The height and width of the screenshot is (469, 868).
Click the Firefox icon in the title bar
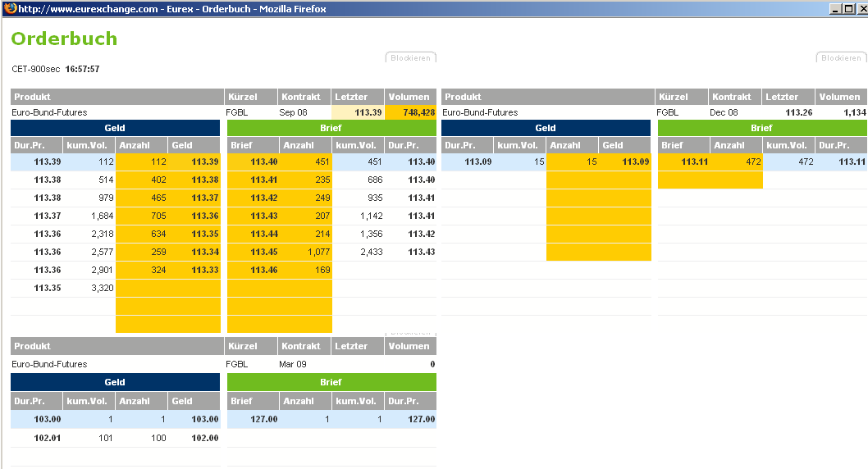(10, 8)
